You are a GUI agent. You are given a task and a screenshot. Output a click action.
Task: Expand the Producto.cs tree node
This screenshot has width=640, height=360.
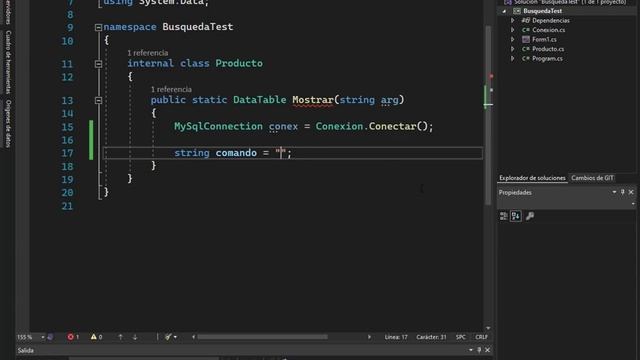tap(513, 49)
